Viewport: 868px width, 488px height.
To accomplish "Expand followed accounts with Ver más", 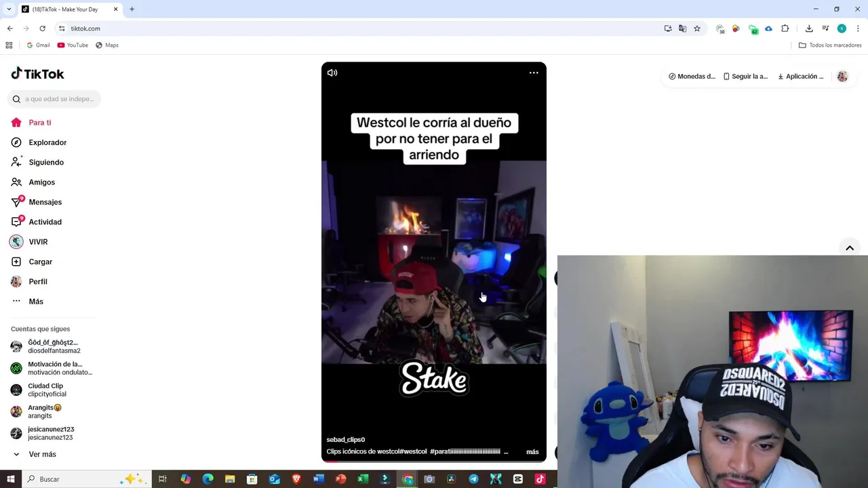I will (x=42, y=454).
